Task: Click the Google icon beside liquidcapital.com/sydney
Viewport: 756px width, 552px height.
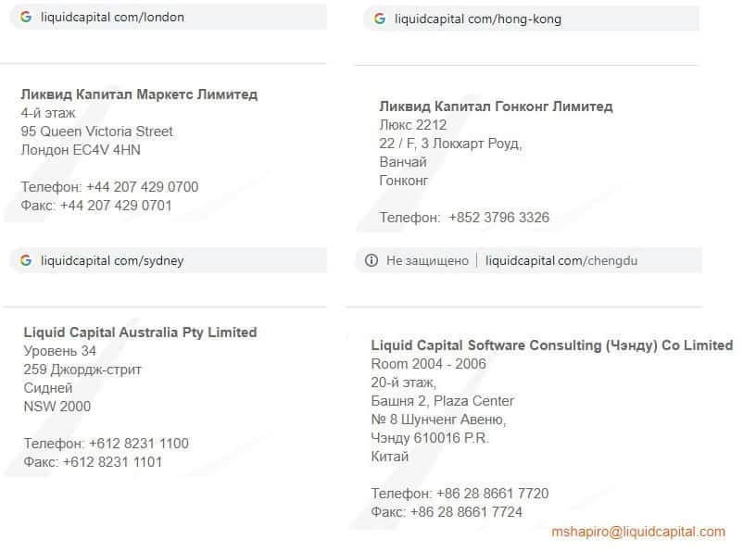Action: [x=26, y=260]
